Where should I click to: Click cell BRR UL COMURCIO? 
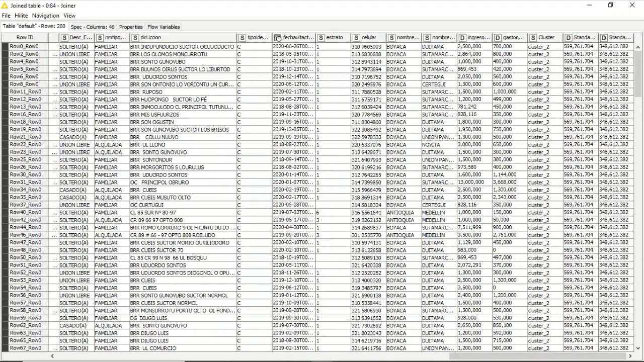click(183, 348)
